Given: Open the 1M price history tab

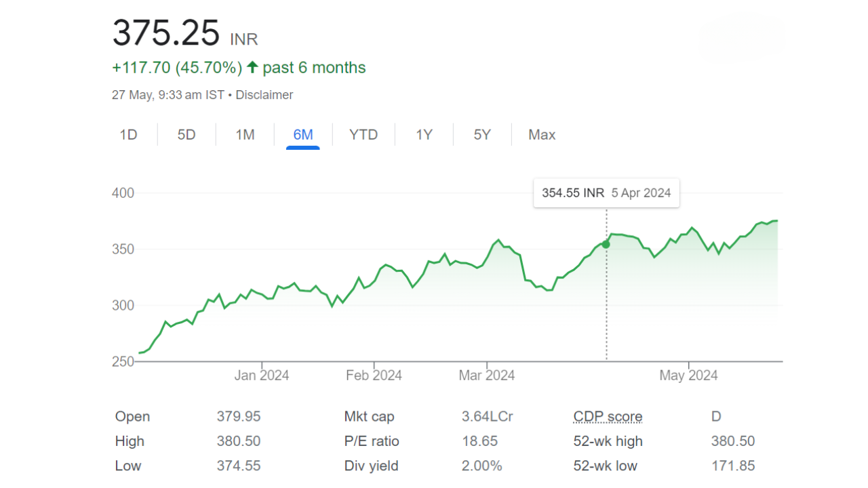Looking at the screenshot, I should point(245,134).
